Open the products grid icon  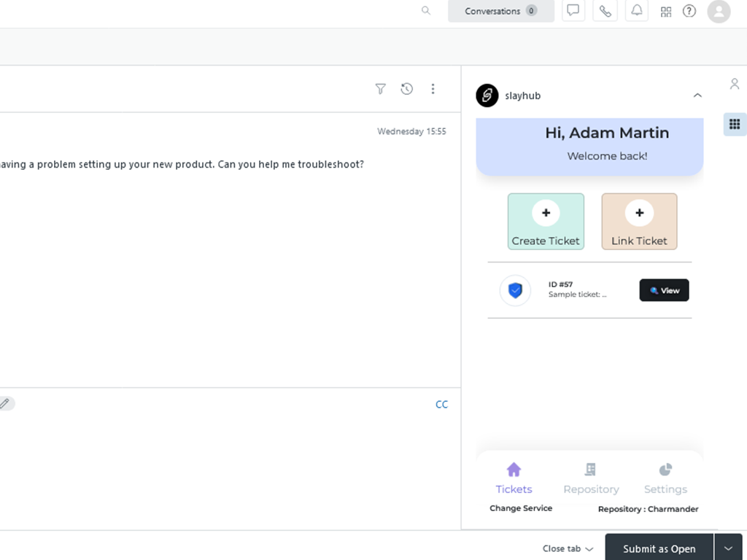pos(666,12)
